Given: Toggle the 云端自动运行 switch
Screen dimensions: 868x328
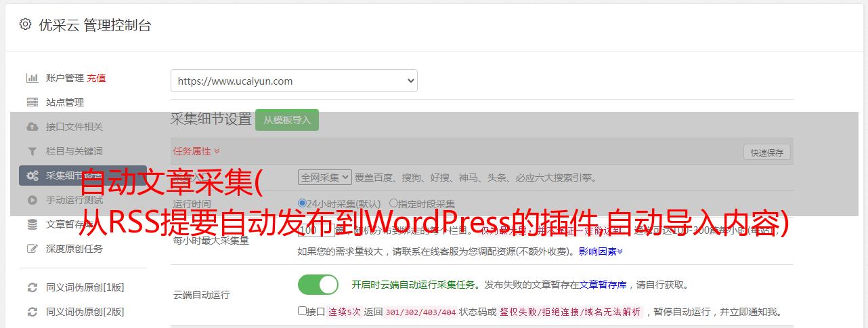Looking at the screenshot, I should point(318,285).
